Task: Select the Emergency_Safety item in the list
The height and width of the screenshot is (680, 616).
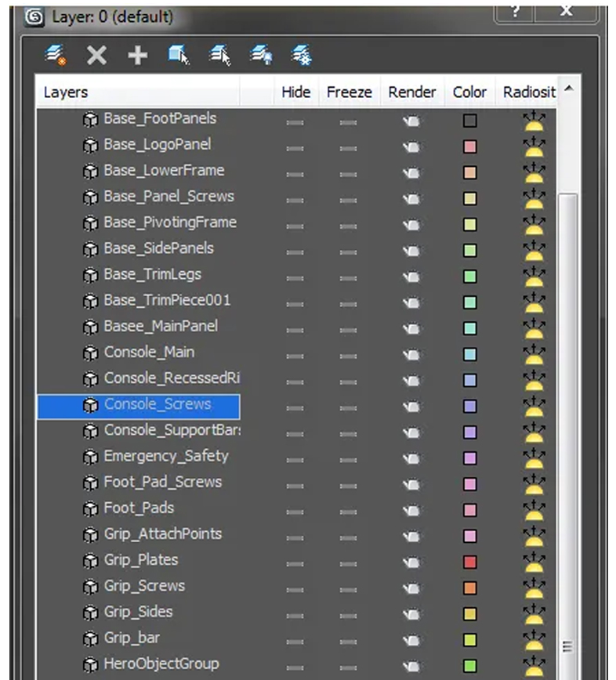Action: (x=165, y=456)
